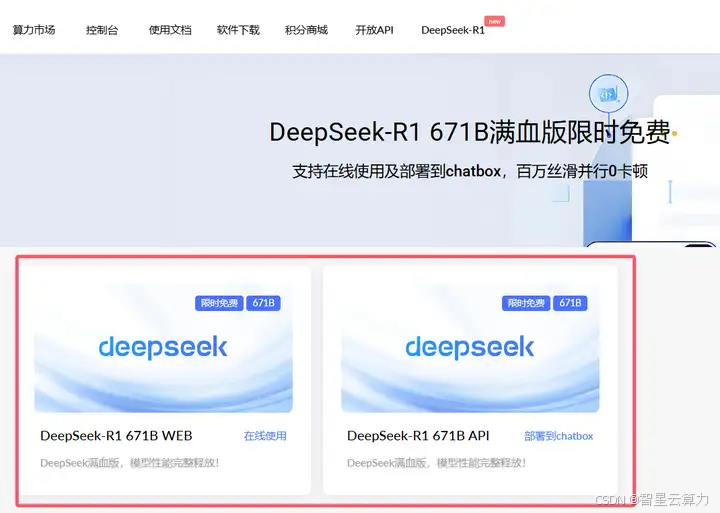Screen dimensions: 720x513
Task: Open the 积分商城 navigation item
Action: (306, 30)
